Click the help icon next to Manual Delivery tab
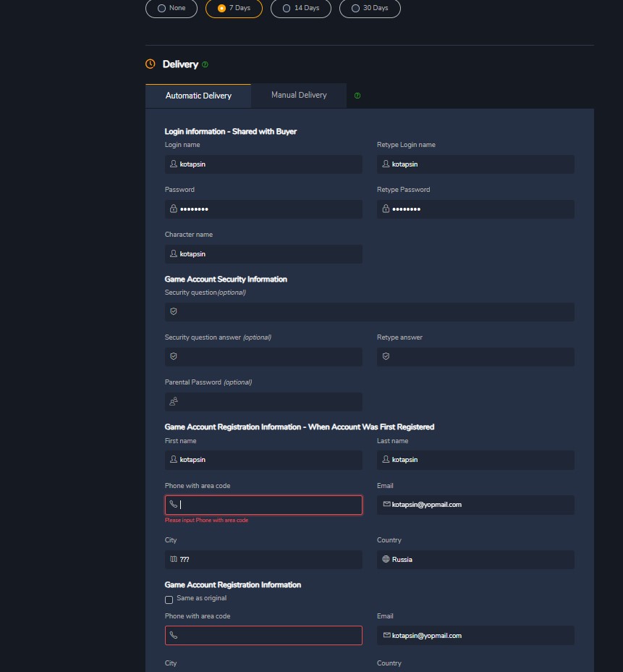Viewport: 623px width, 672px height. coord(357,96)
